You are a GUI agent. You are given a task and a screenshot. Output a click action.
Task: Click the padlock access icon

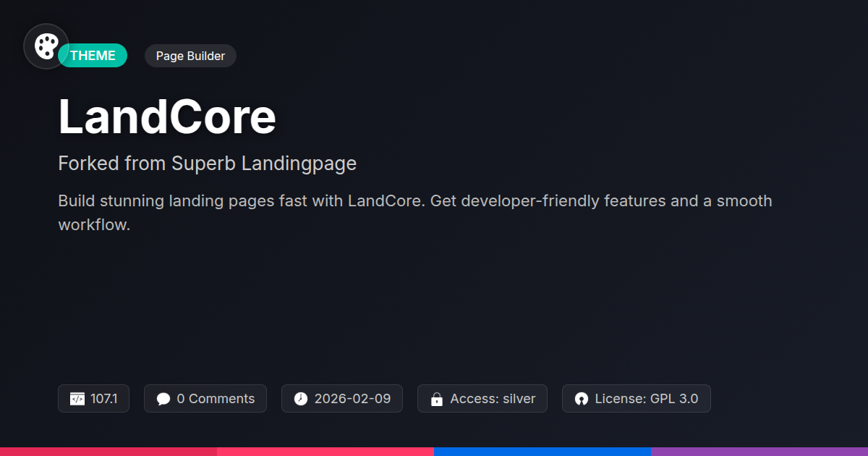437,399
